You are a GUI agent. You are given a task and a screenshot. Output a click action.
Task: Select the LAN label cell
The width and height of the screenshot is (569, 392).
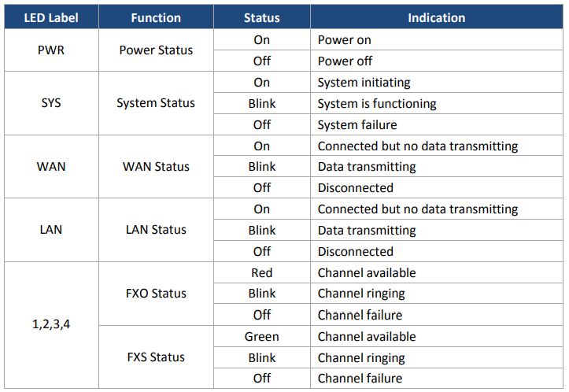(52, 230)
